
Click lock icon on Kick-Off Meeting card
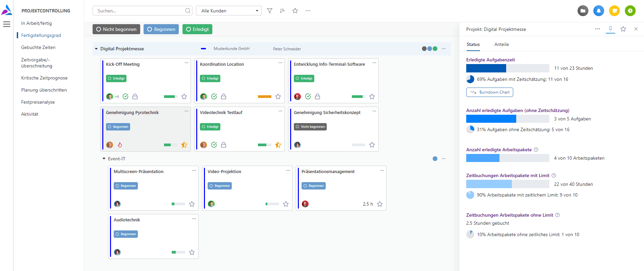tap(135, 97)
